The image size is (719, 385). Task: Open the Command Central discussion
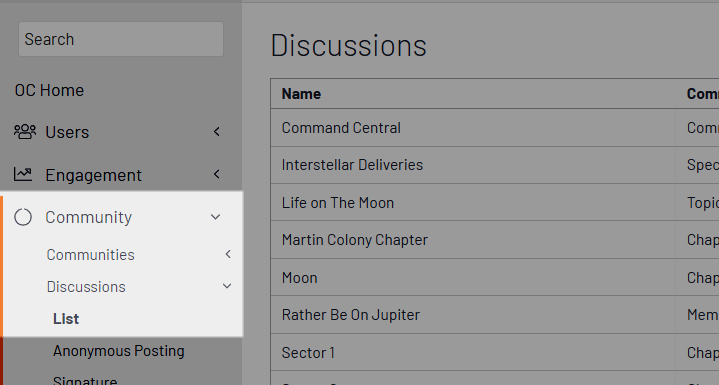coord(341,128)
